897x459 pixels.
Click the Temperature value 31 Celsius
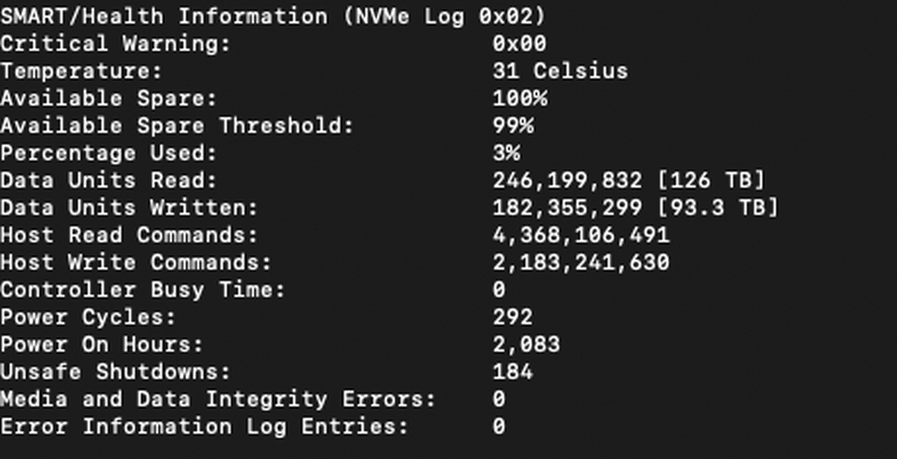click(x=560, y=71)
